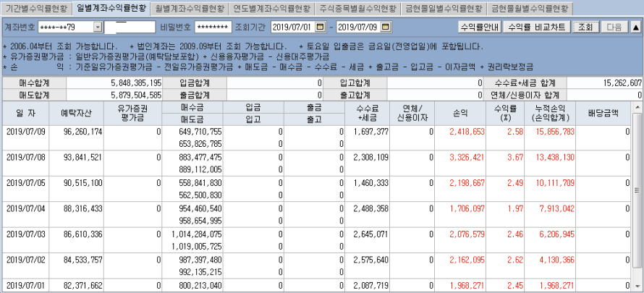Click the 비밀번호 password field
The height and width of the screenshot is (293, 644).
pyautogui.click(x=213, y=27)
